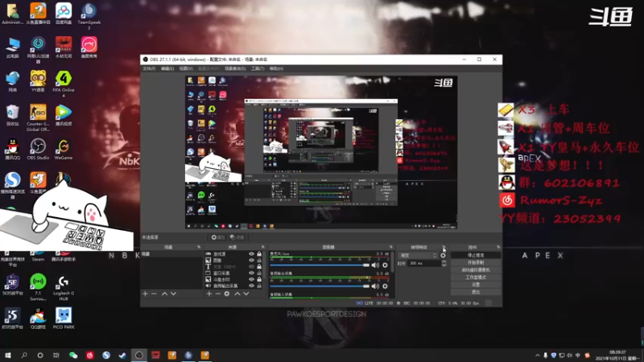Toggle lock on the 游戏源 source
Screen dimensions: 644x362
click(x=259, y=254)
